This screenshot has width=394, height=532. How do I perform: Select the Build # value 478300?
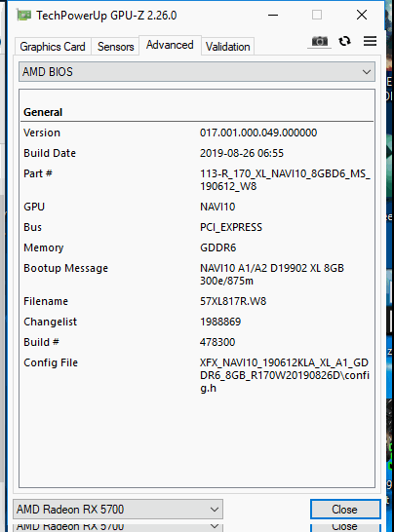click(217, 342)
